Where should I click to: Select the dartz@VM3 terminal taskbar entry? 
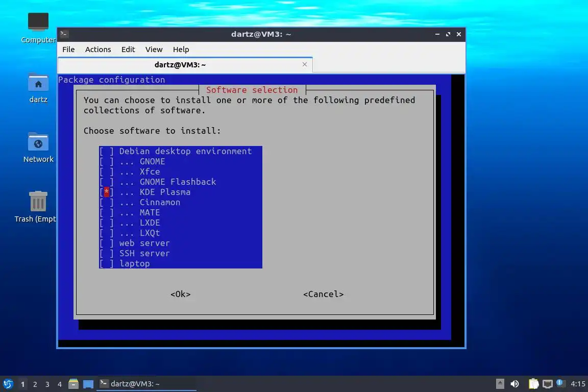click(x=146, y=384)
